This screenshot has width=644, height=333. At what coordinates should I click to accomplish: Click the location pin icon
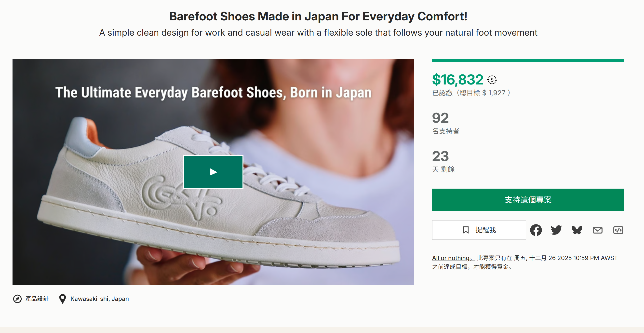click(x=62, y=299)
